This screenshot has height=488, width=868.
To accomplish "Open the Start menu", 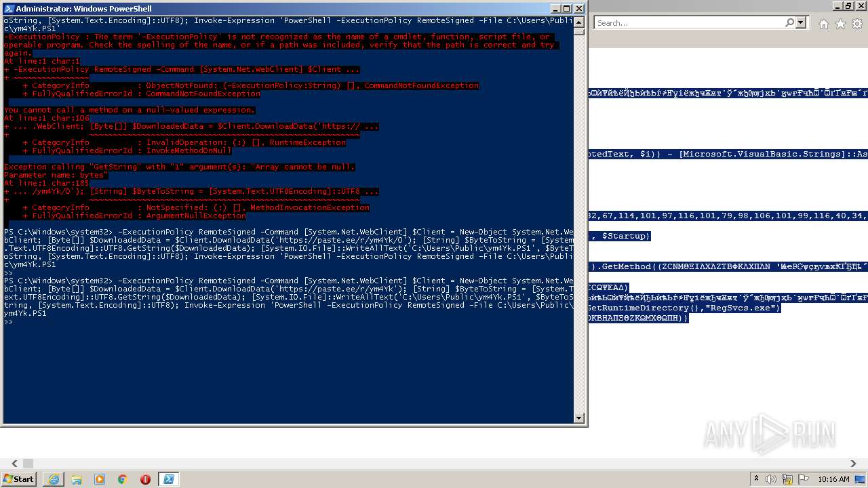I will coord(19,479).
